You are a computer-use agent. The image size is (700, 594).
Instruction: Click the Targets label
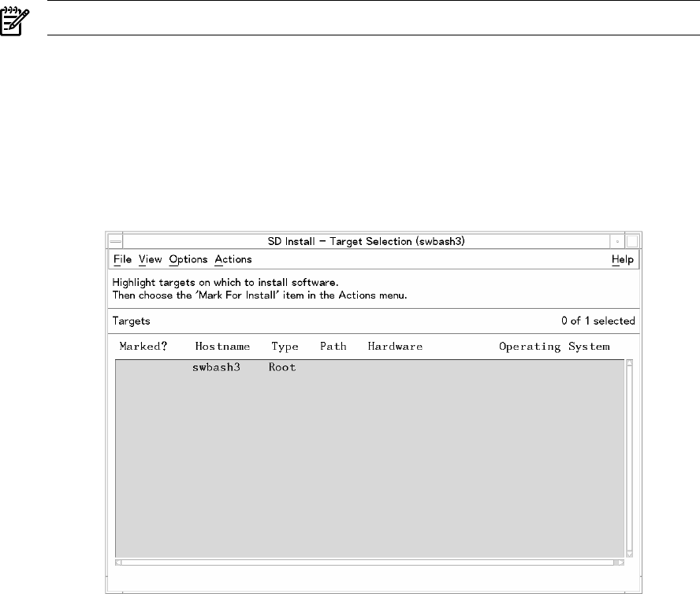tap(131, 321)
